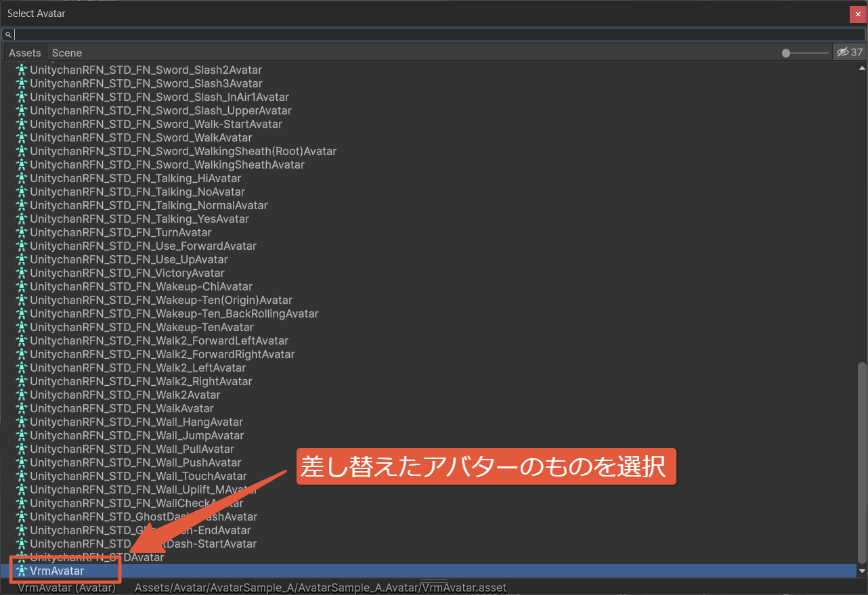This screenshot has height=595, width=868.
Task: Select UnitychanRFN_STD_FN_Wakeup-ChiAvatar entry
Action: click(x=141, y=286)
